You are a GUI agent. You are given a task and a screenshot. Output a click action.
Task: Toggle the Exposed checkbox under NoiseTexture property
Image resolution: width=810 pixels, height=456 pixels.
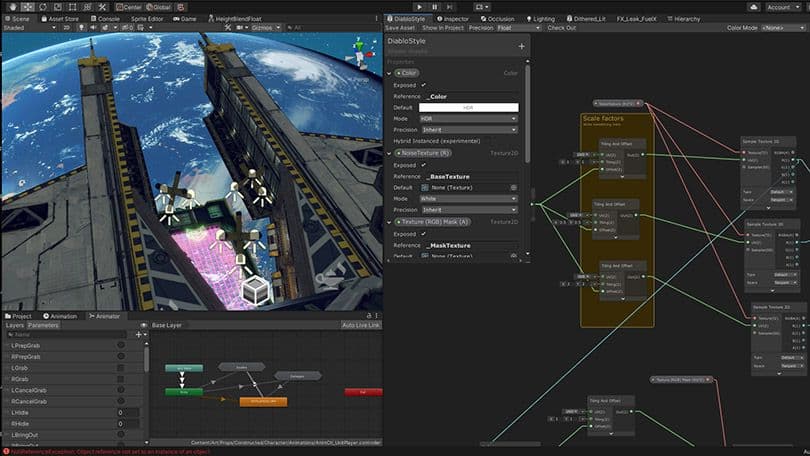click(x=423, y=165)
